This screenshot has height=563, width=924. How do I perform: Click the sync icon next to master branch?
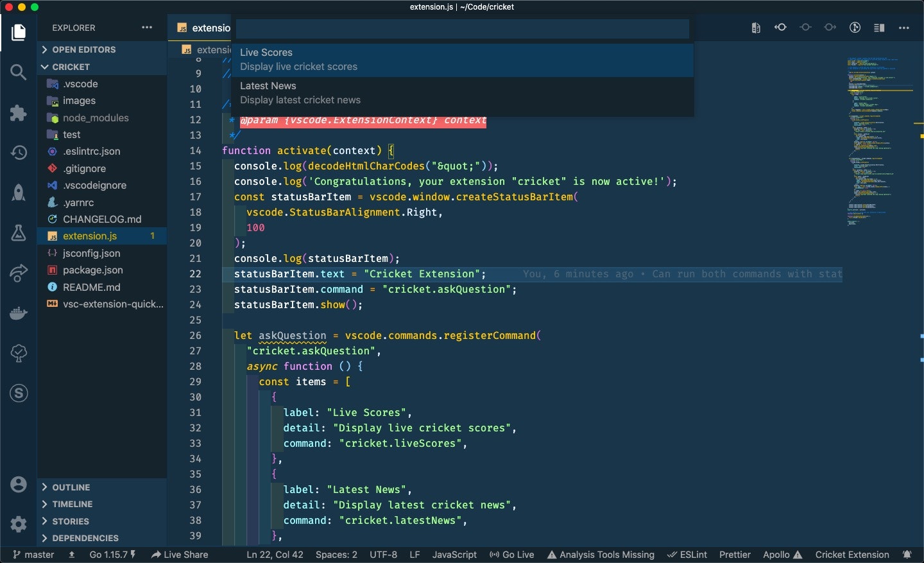(71, 555)
